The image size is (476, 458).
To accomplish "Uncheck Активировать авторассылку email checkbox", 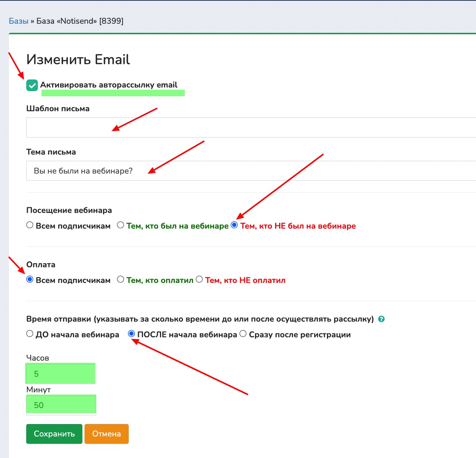I will tap(32, 85).
